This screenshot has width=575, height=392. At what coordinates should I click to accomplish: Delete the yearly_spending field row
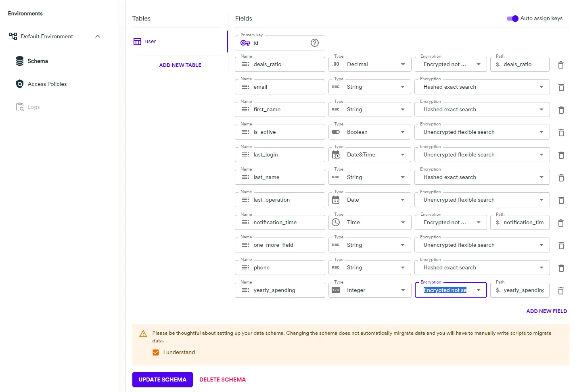[560, 291]
